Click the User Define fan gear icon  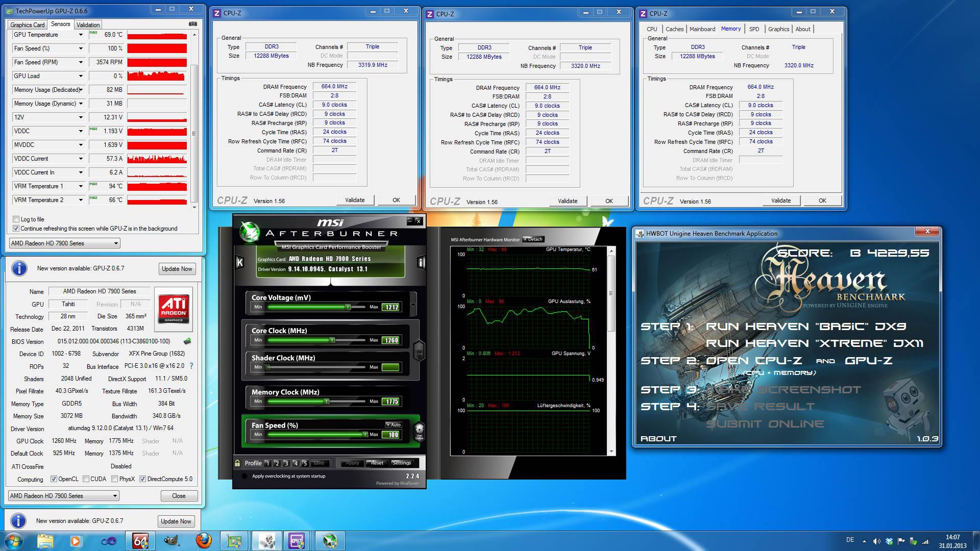pyautogui.click(x=420, y=432)
